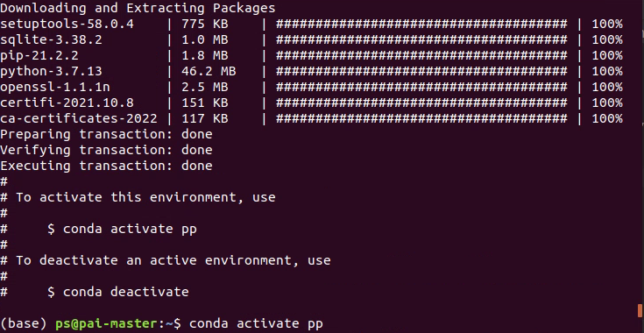Click the '(base)' environment indicator in prompt
Screen dimensions: 644x333
[24, 324]
